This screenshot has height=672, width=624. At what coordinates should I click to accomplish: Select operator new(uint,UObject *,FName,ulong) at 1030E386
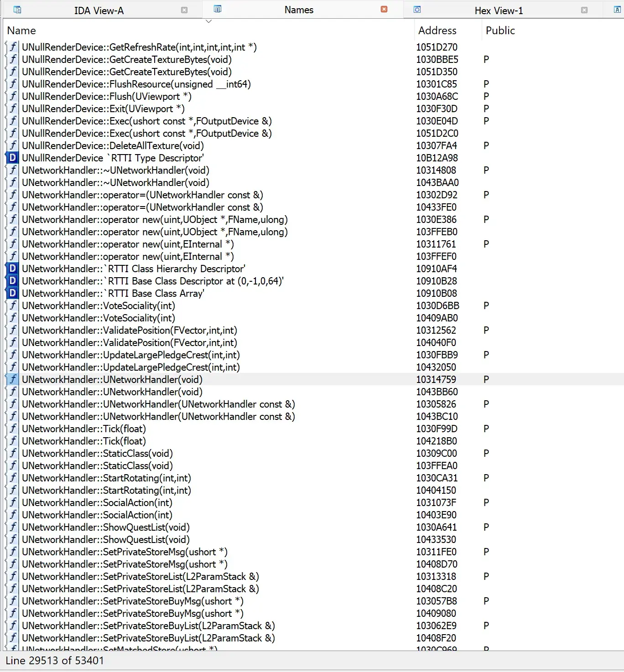(155, 219)
